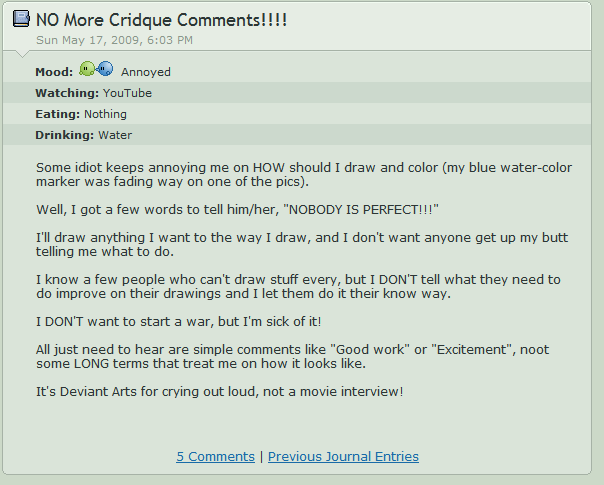Click the Watching: YouTube row
Image resolution: width=604 pixels, height=485 pixels.
coord(93,93)
